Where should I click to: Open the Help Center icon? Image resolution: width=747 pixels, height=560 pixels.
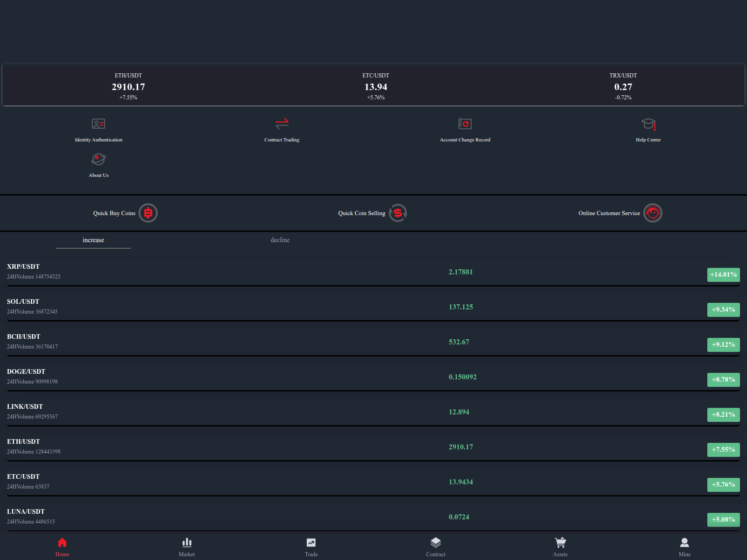click(x=648, y=124)
